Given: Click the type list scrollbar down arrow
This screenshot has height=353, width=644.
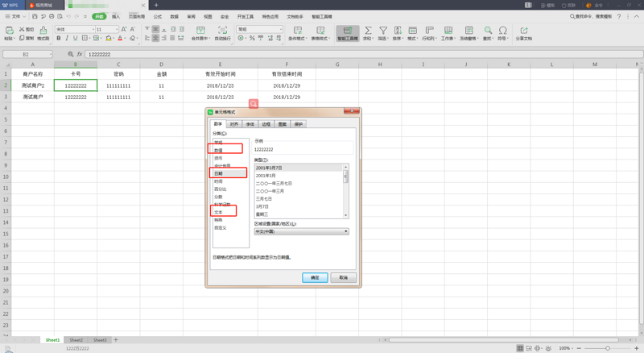Looking at the screenshot, I should pos(346,215).
